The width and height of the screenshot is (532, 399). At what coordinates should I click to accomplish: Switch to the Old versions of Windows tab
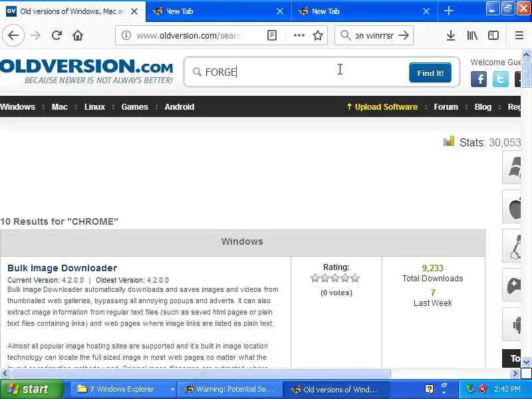72,11
